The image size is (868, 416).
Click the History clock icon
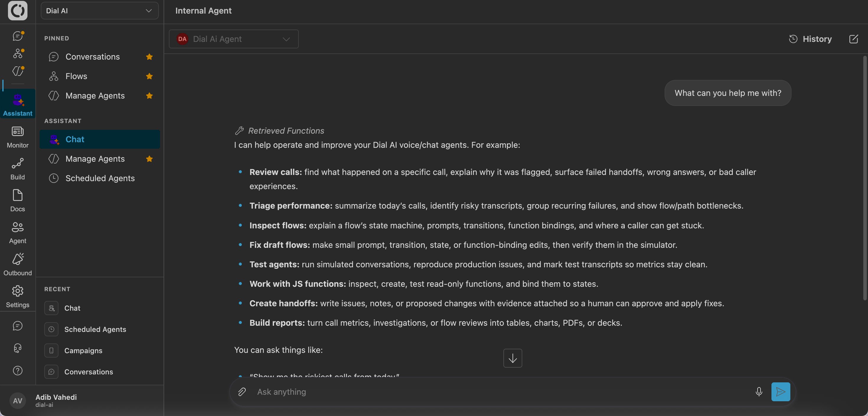coord(793,39)
